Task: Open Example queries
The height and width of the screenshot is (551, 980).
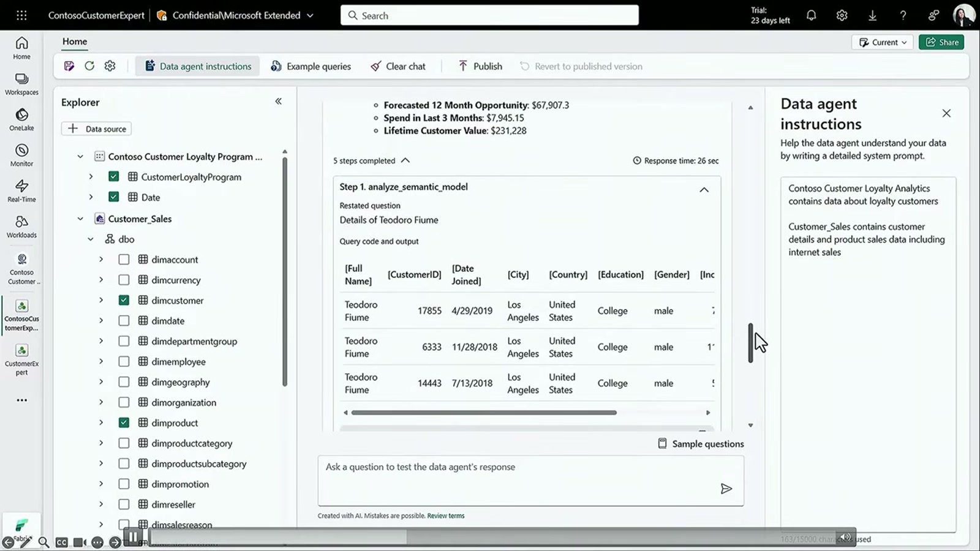Action: click(x=311, y=66)
